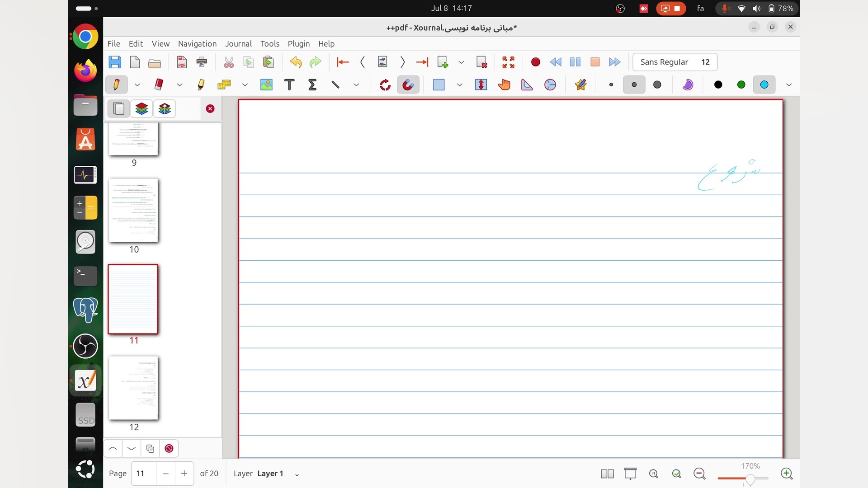Click the Insert Image tool
This screenshot has height=488, width=868.
pos(266,84)
